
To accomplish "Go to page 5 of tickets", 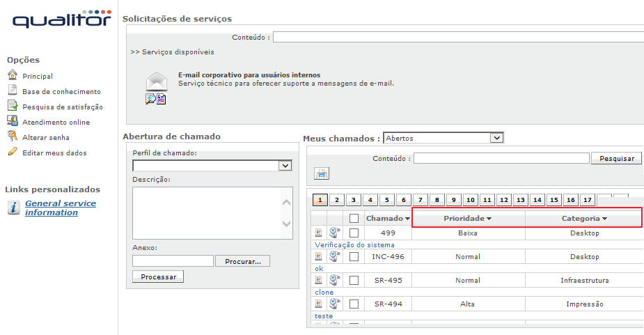I will pos(387,200).
